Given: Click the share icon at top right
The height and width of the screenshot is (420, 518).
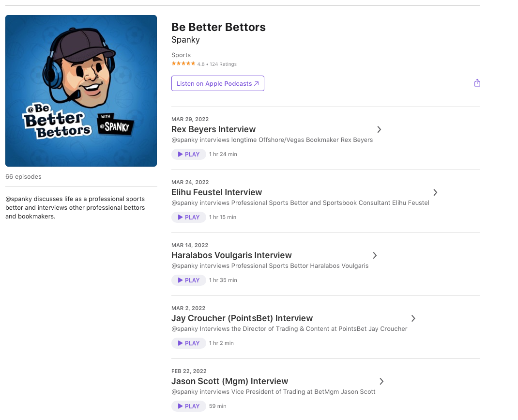Looking at the screenshot, I should pos(477,83).
